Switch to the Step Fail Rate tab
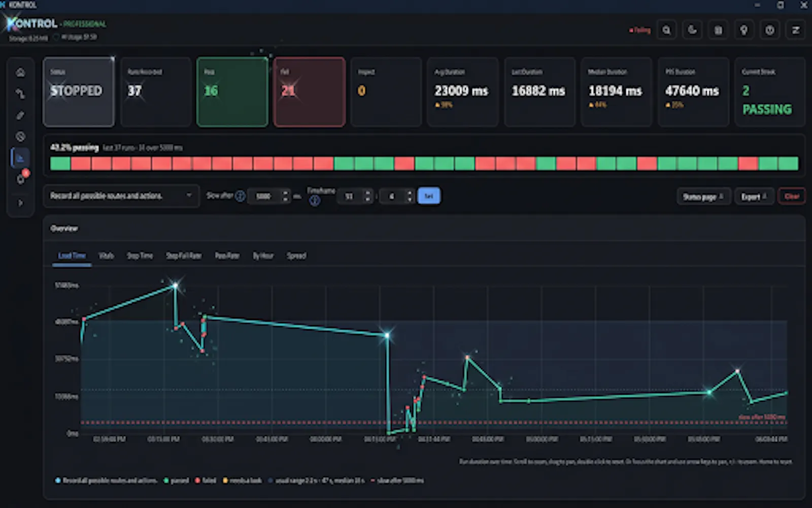 (x=184, y=256)
